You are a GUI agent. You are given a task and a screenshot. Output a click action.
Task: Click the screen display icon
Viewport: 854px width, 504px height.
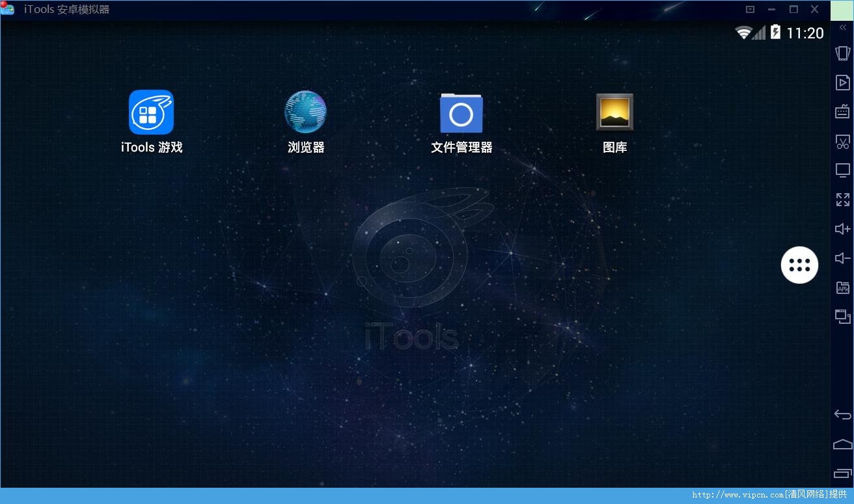tap(842, 170)
